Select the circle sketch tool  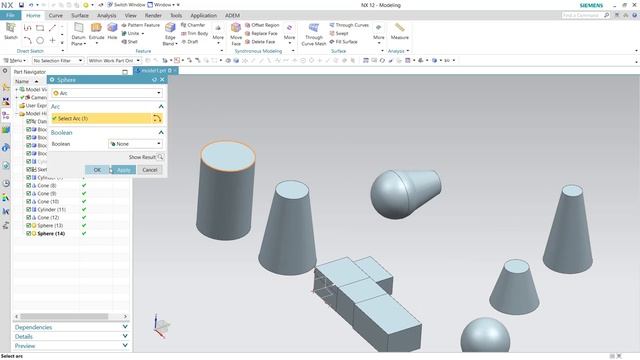[x=40, y=40]
